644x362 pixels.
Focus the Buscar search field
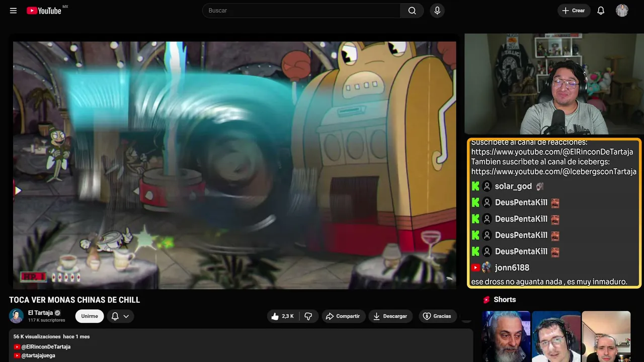[x=301, y=11]
